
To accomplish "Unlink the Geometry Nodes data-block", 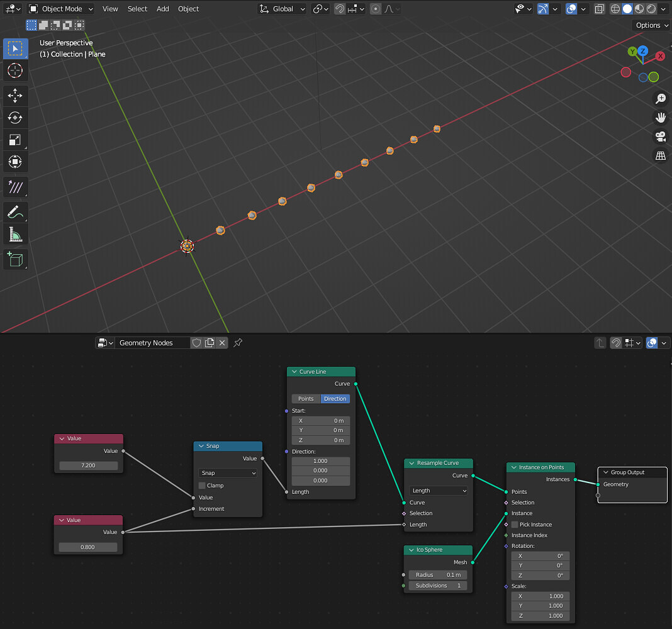I will [222, 343].
